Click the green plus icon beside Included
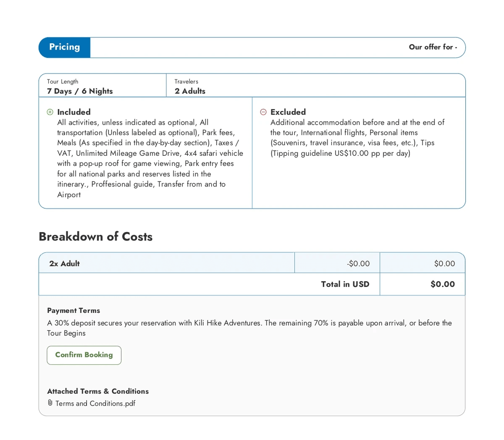This screenshot has width=504, height=440. (x=50, y=112)
